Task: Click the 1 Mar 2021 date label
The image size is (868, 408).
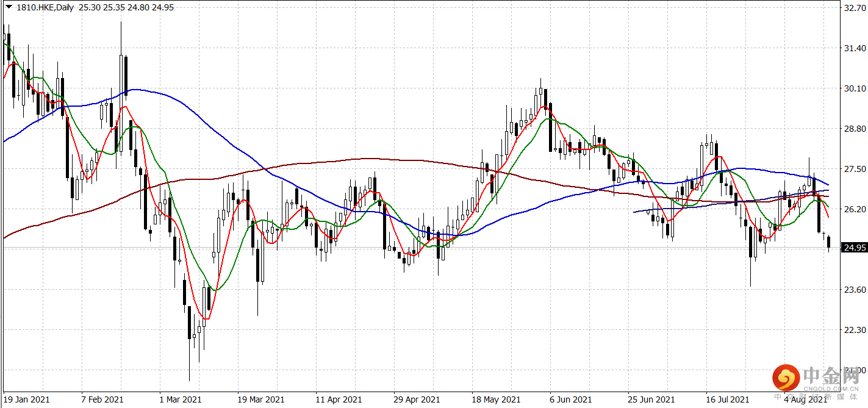Action: point(181,399)
